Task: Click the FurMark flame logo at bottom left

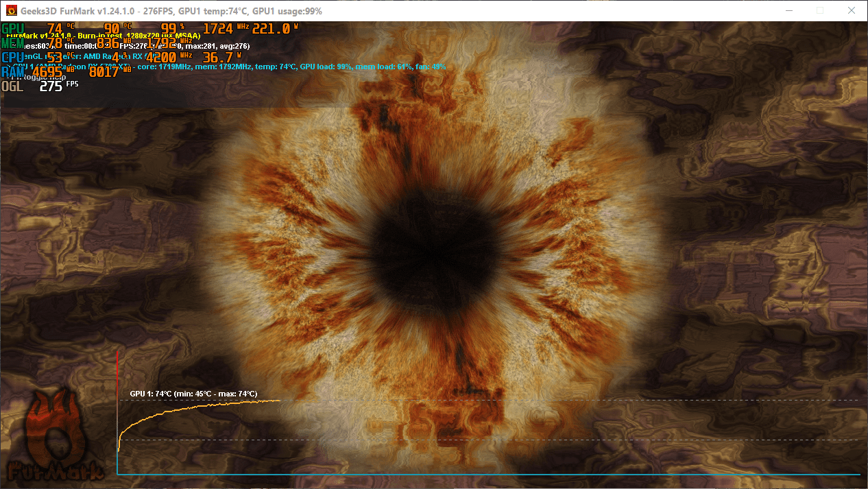Action: click(56, 436)
